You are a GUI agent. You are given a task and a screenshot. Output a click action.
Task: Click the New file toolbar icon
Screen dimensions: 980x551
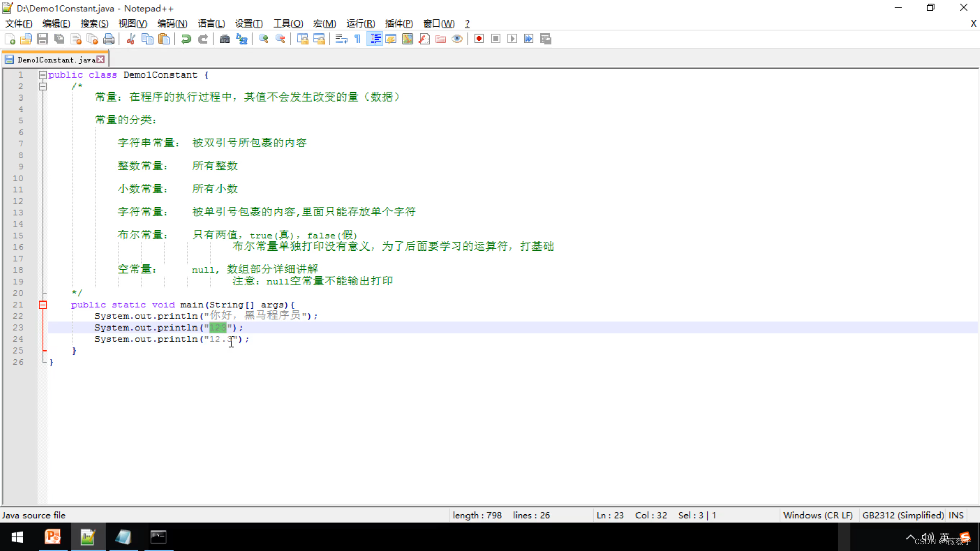[x=10, y=39]
